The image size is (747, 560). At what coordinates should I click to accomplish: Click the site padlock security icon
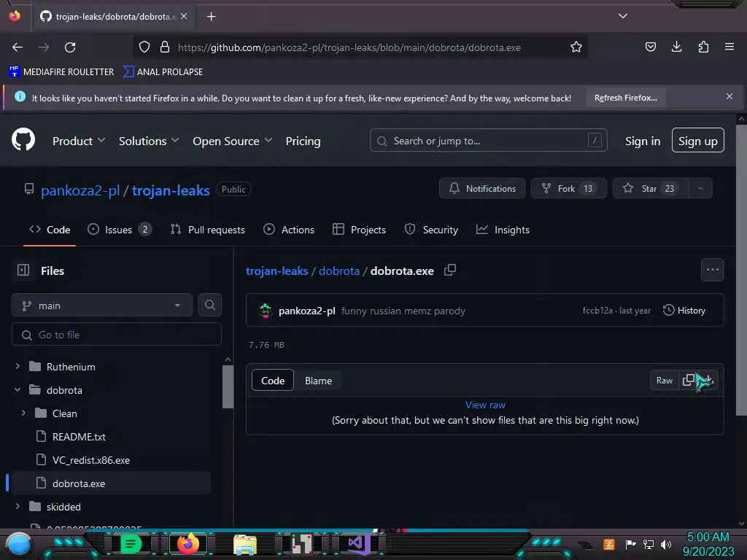pos(165,47)
